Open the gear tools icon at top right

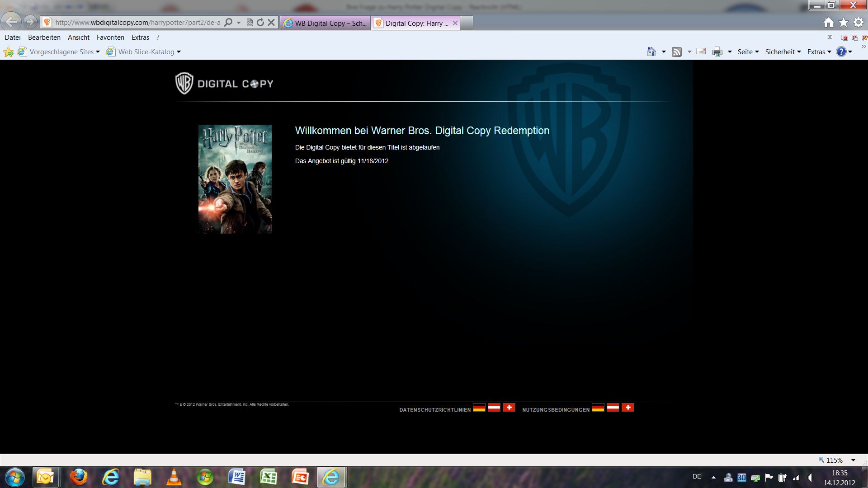(x=859, y=23)
